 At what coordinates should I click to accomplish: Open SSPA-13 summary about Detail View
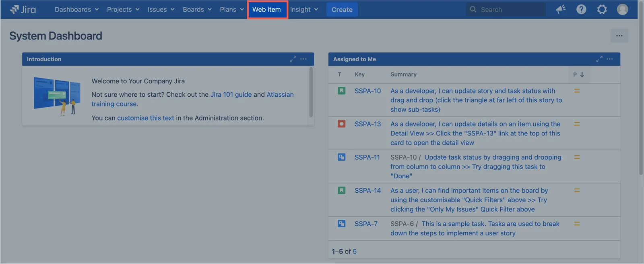tap(475, 133)
